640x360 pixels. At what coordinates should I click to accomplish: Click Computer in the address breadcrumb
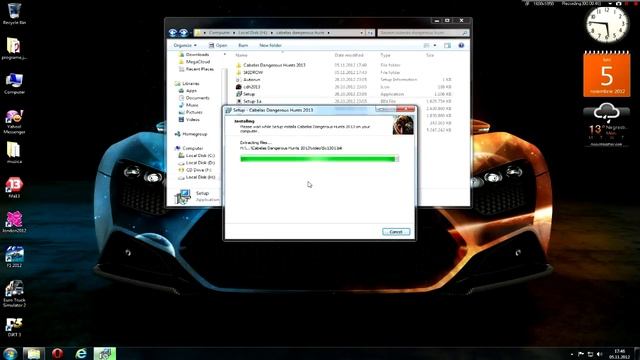(219, 33)
